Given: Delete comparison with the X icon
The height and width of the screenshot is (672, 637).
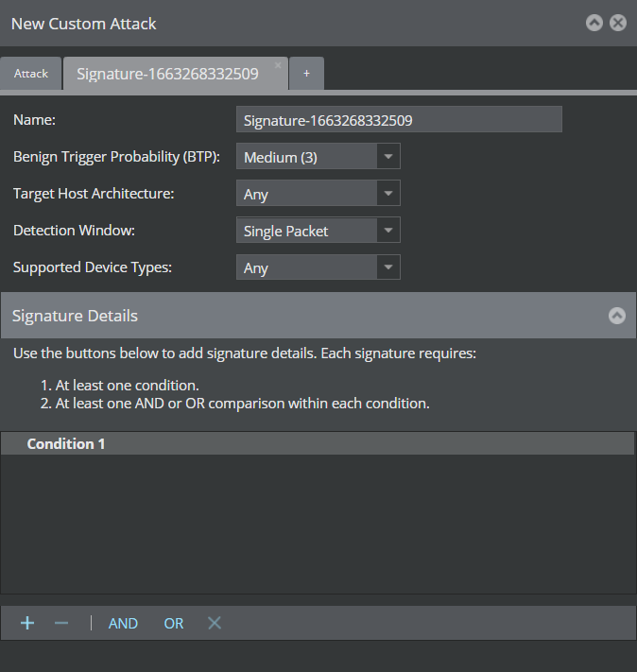Looking at the screenshot, I should coord(215,623).
